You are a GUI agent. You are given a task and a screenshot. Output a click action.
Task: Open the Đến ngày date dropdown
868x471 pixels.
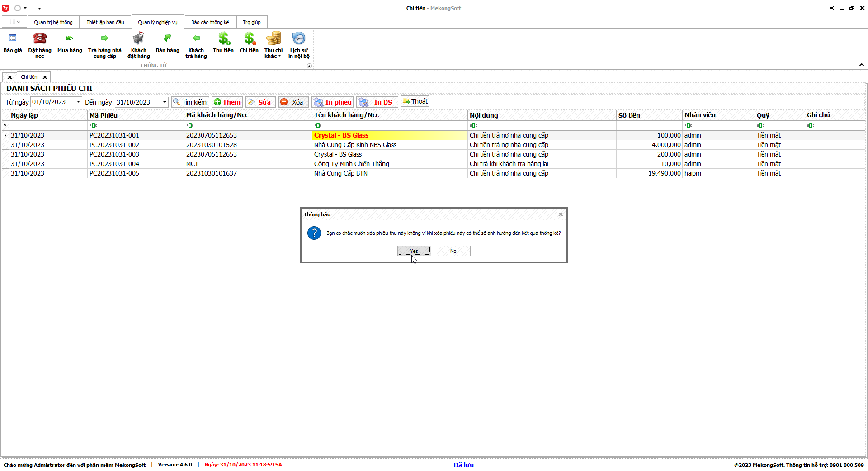pyautogui.click(x=165, y=102)
